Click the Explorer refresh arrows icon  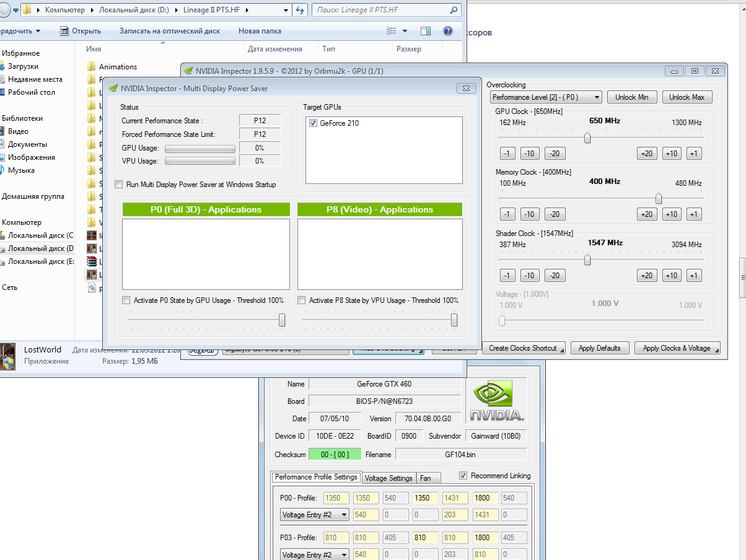[301, 10]
